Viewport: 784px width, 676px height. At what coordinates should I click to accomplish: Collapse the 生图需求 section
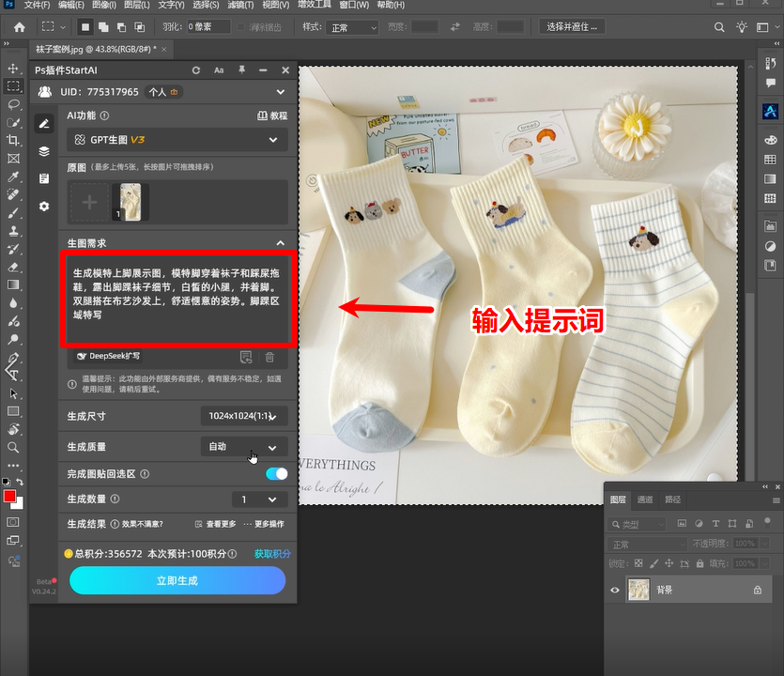click(x=281, y=243)
